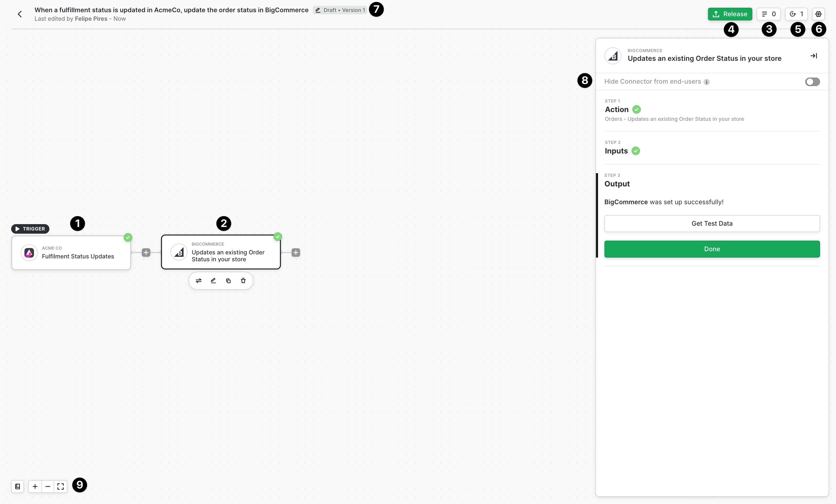This screenshot has width=836, height=504.
Task: Collapse the BigCommerce side panel
Action: 814,55
